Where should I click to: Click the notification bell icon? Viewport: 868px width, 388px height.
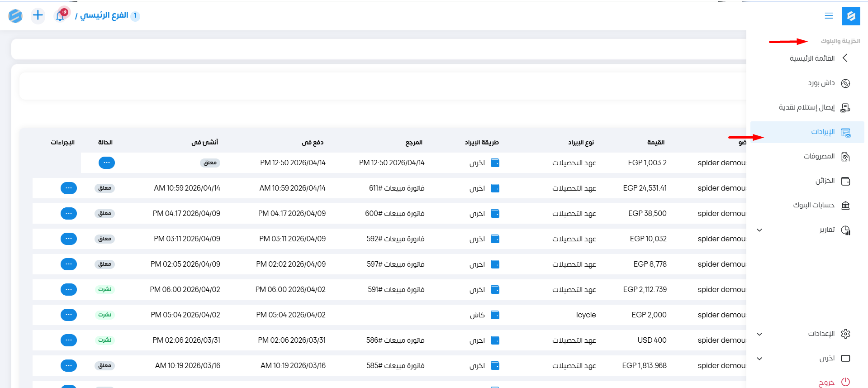tap(60, 16)
